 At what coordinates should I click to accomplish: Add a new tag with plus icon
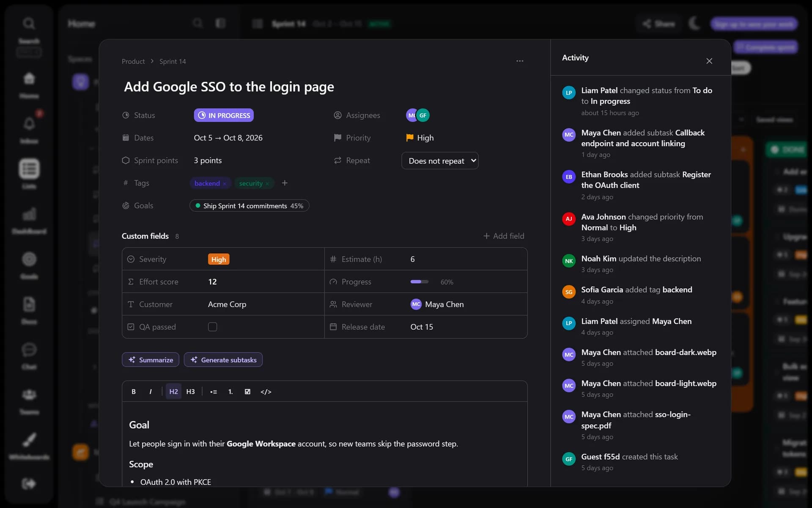click(285, 183)
